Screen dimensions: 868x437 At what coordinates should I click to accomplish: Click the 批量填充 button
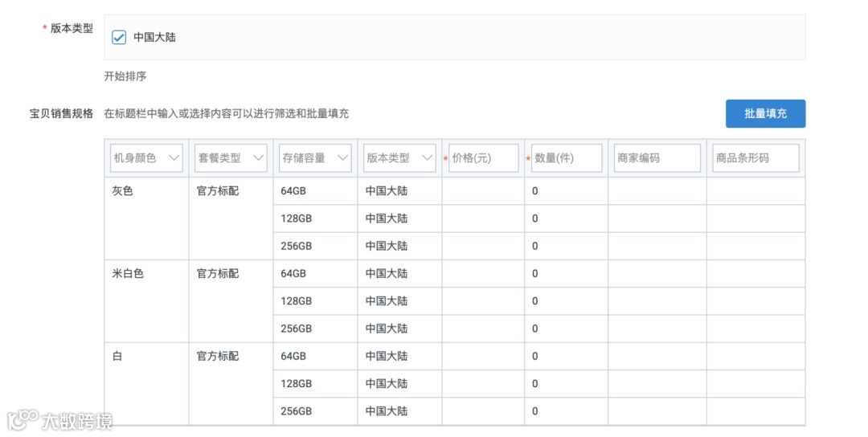click(x=765, y=113)
